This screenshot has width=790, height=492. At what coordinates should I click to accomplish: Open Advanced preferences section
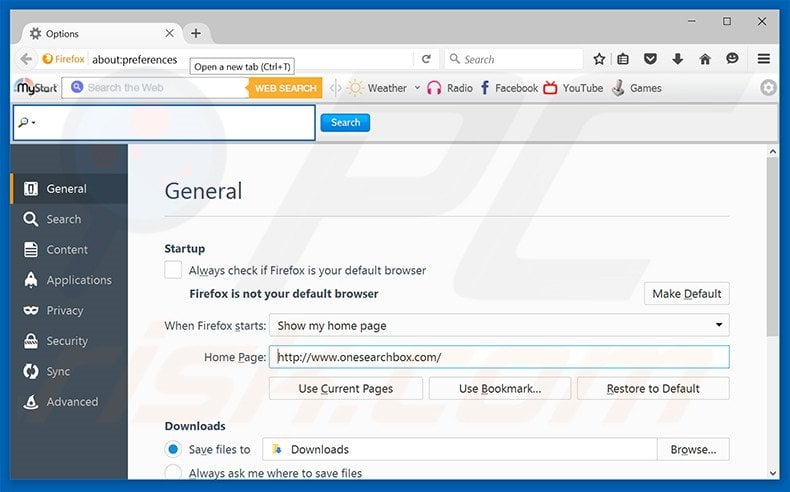click(69, 402)
